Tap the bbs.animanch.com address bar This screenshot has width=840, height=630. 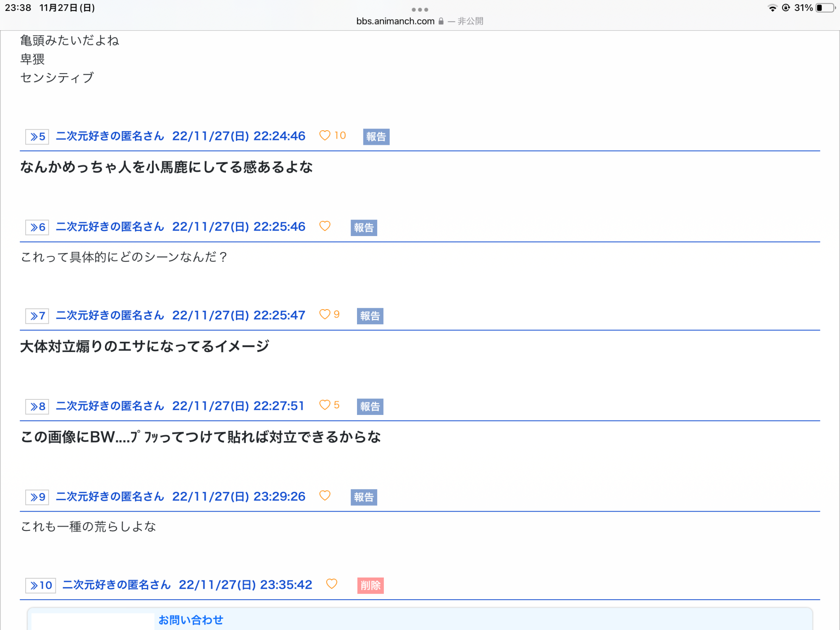pyautogui.click(x=395, y=21)
